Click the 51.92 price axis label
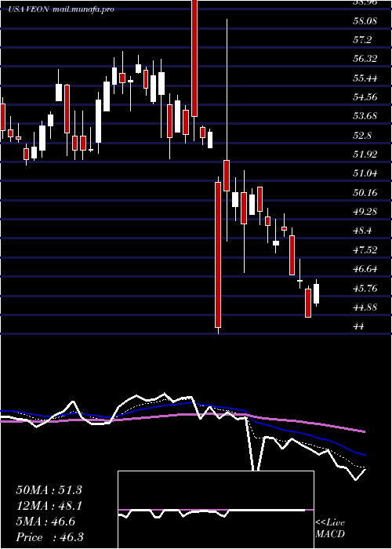 pos(365,155)
